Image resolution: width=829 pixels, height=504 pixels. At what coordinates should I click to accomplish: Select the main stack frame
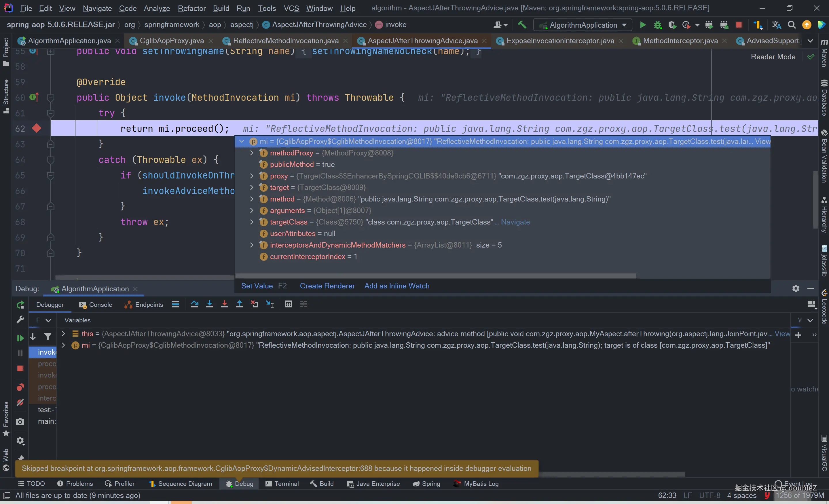coord(47,421)
